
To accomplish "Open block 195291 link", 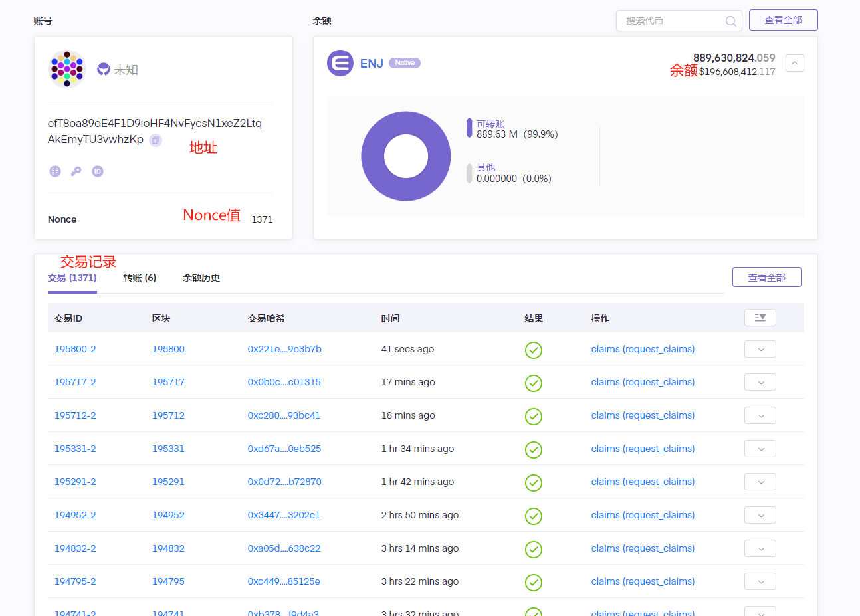I will click(168, 482).
